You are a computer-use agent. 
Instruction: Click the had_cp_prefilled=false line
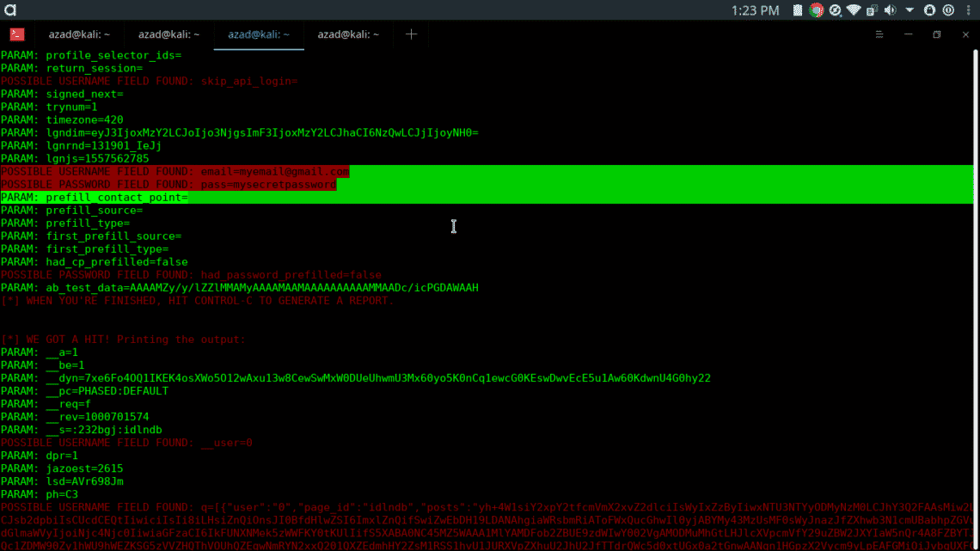[x=95, y=262]
